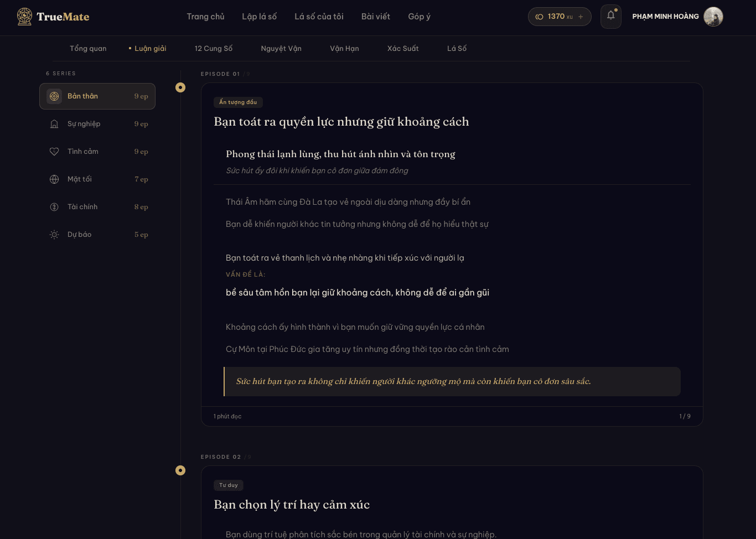
Task: Click the xu coin icon
Action: point(539,17)
